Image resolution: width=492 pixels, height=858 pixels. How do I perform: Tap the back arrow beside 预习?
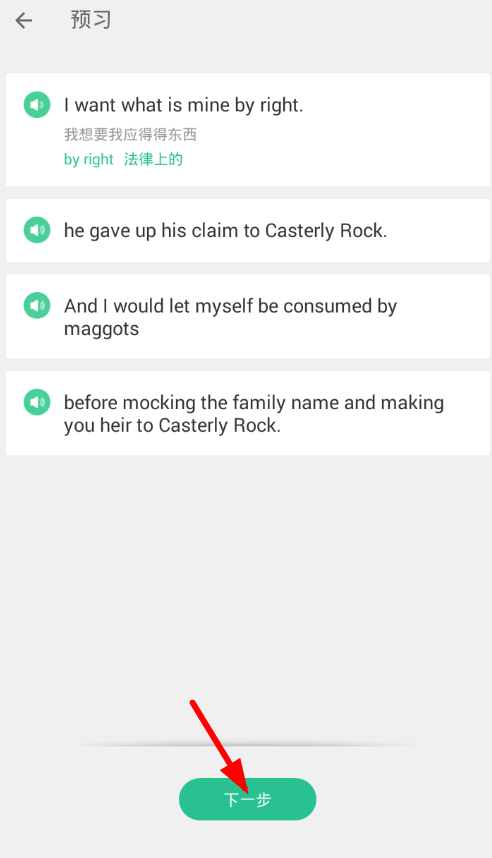click(24, 21)
